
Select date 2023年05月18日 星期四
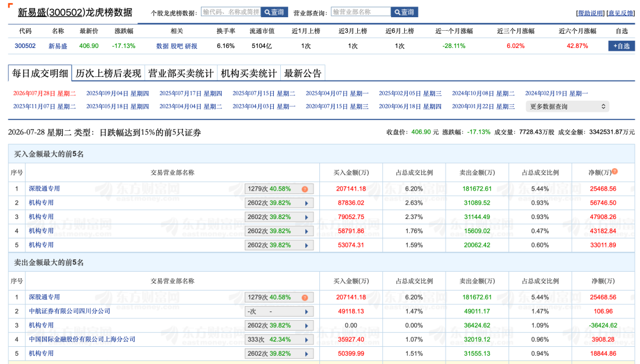click(117, 107)
